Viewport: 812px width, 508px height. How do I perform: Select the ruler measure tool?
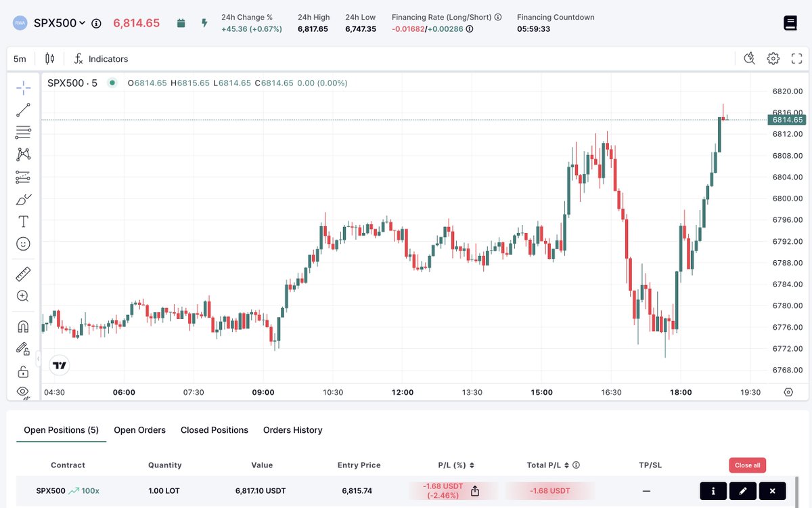click(x=23, y=274)
